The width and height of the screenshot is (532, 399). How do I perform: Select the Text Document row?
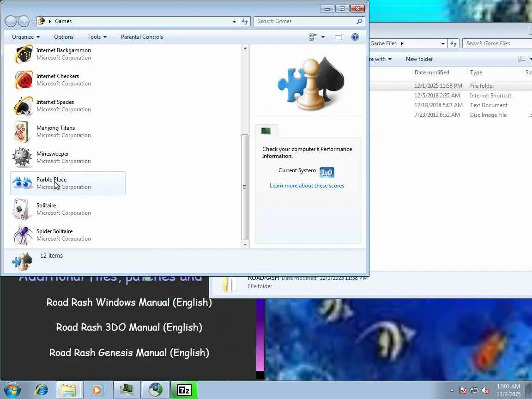point(451,105)
